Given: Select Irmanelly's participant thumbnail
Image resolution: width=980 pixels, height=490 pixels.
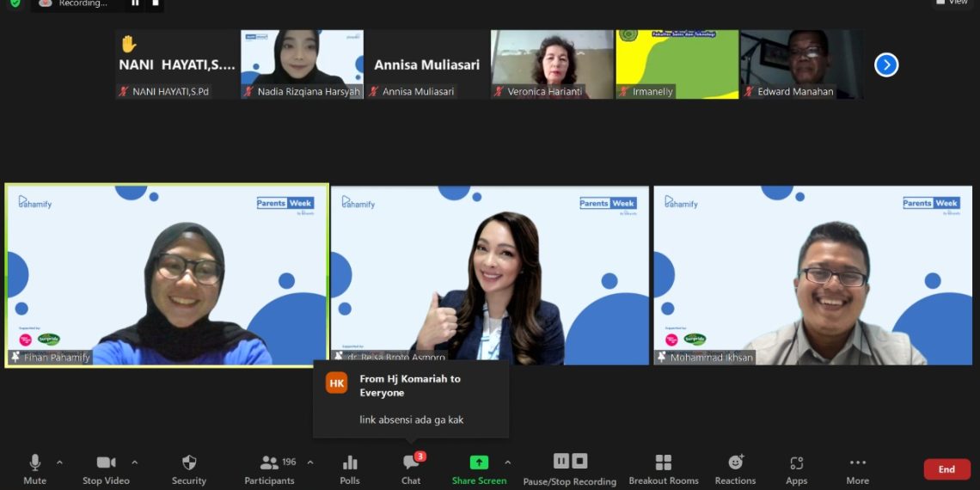Looking at the screenshot, I should click(x=677, y=64).
